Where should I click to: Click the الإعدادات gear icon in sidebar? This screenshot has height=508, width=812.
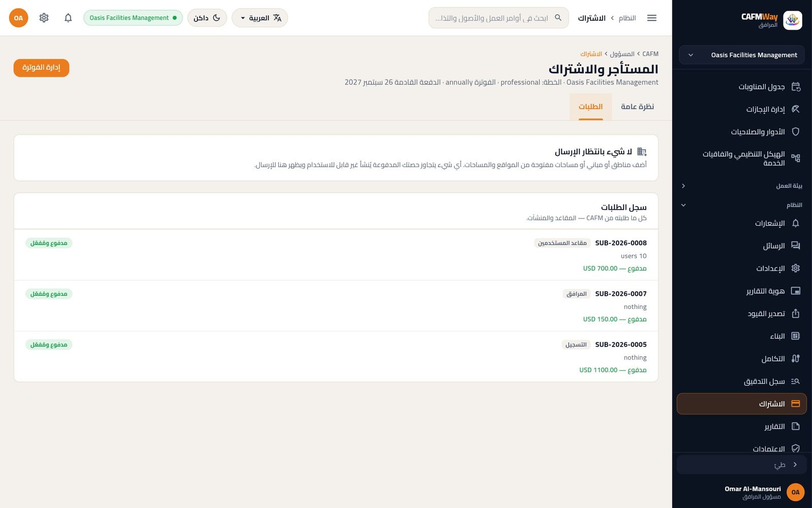point(795,268)
